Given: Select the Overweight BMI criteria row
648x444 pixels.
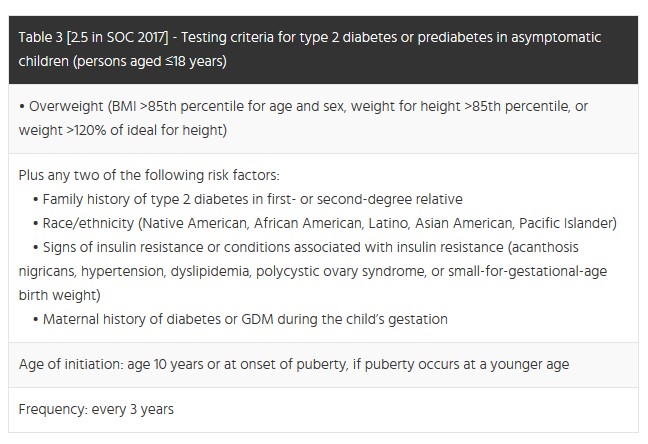Looking at the screenshot, I should tap(323, 119).
